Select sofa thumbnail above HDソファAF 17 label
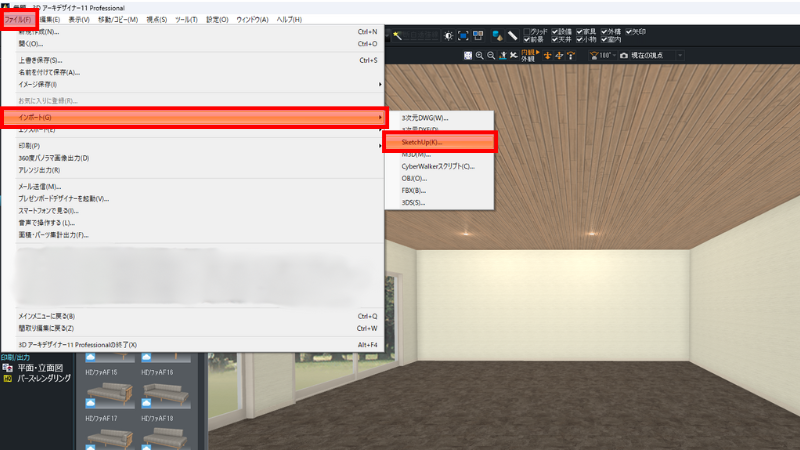The width and height of the screenshot is (800, 450). click(x=110, y=395)
